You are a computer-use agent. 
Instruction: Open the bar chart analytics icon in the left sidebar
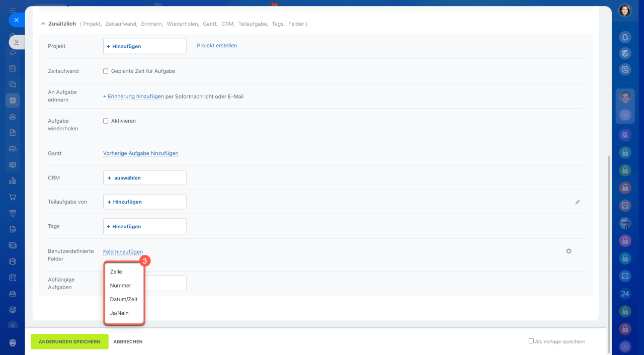click(x=13, y=181)
